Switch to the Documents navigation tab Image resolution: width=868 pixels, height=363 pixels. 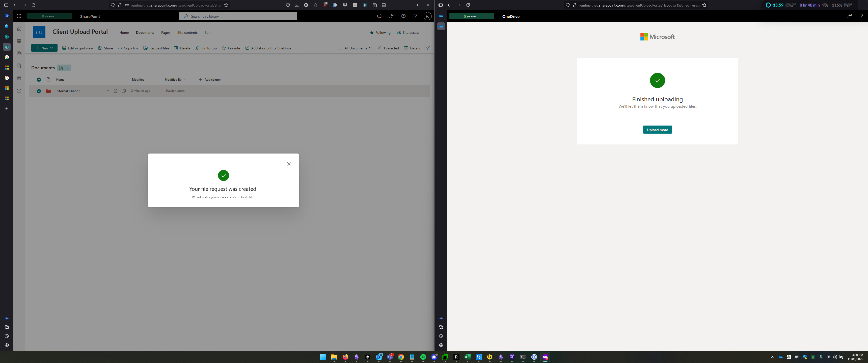pyautogui.click(x=145, y=33)
